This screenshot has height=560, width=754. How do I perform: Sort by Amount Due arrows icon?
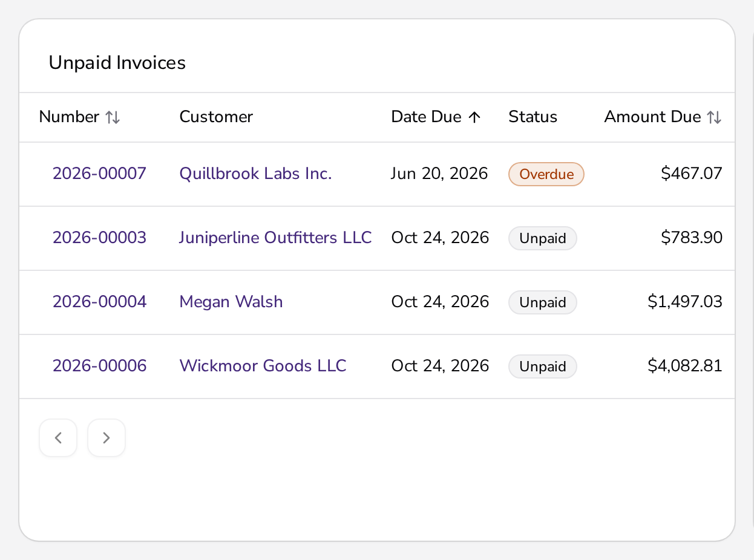pos(715,117)
